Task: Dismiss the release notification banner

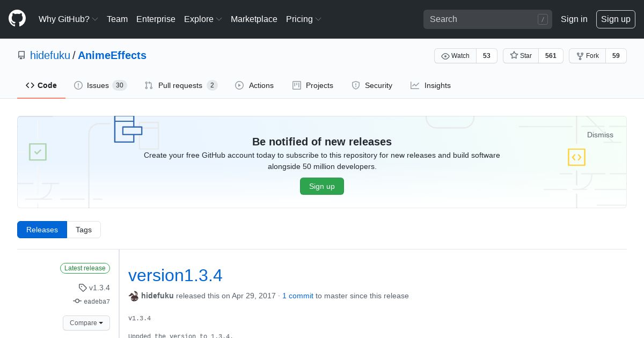Action: point(600,135)
